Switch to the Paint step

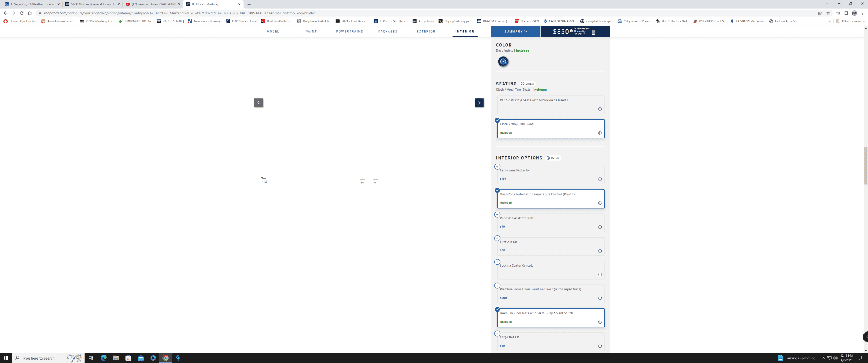(x=311, y=31)
